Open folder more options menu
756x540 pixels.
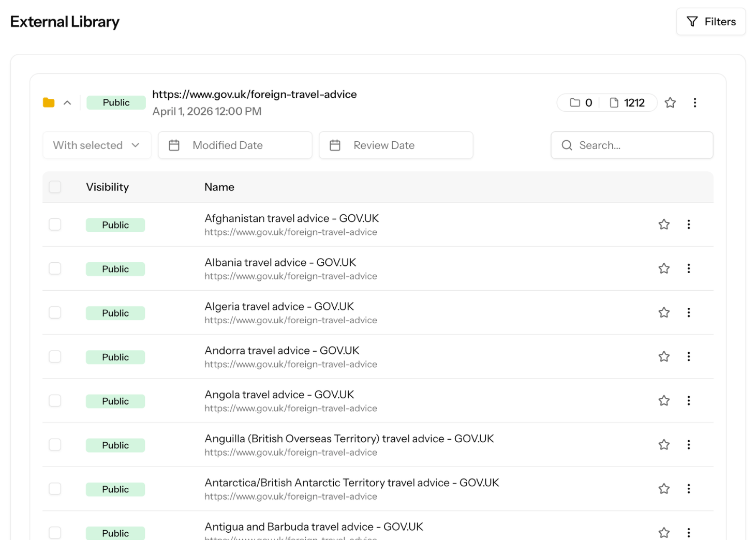695,102
